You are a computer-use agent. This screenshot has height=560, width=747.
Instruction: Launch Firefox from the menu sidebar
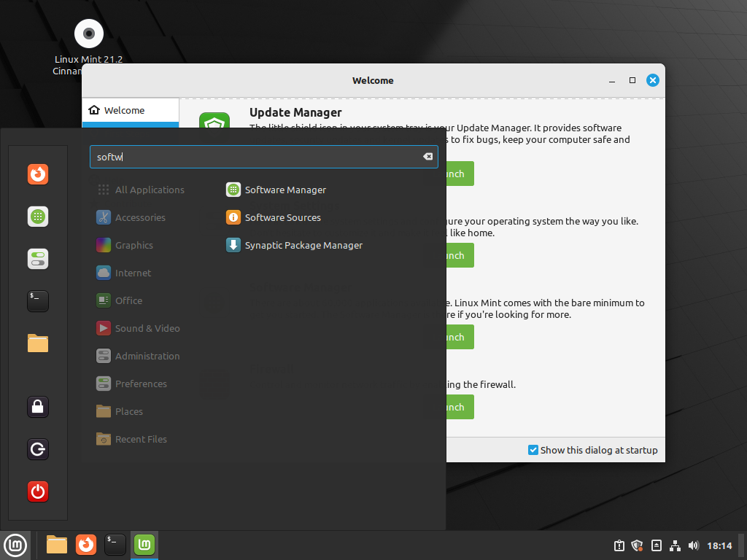37,174
